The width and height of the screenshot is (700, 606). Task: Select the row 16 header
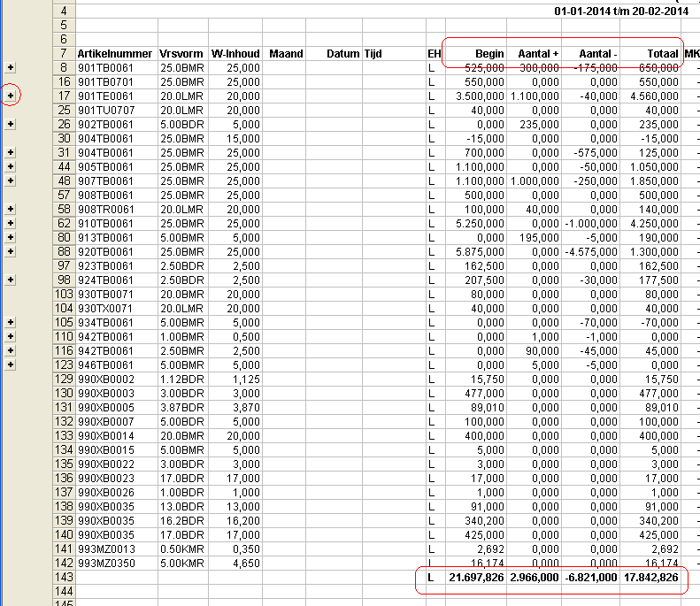(x=65, y=82)
